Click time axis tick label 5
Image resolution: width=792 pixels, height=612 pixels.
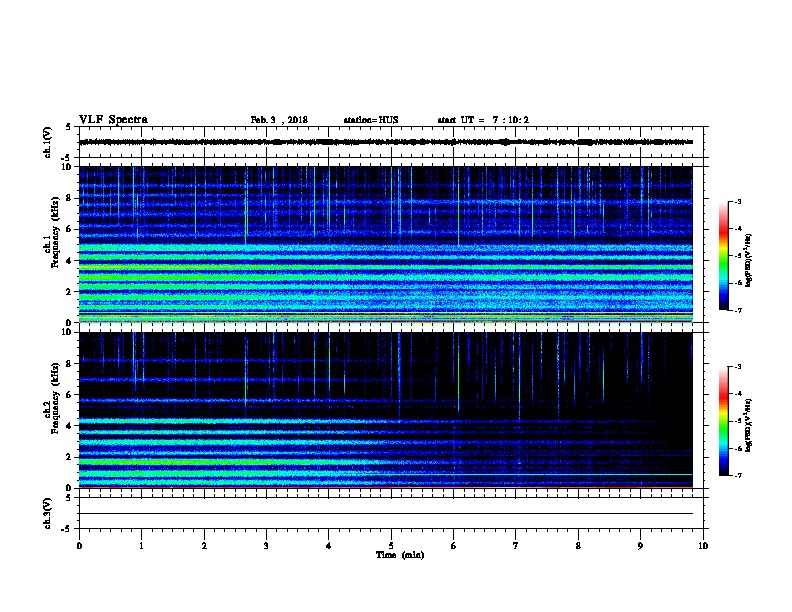tap(391, 546)
